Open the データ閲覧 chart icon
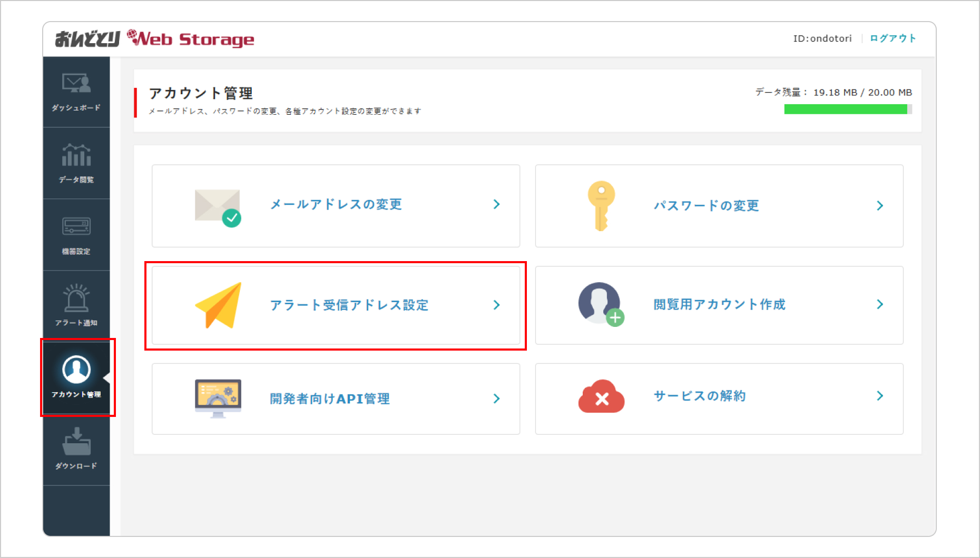The height and width of the screenshot is (558, 980). click(x=76, y=155)
